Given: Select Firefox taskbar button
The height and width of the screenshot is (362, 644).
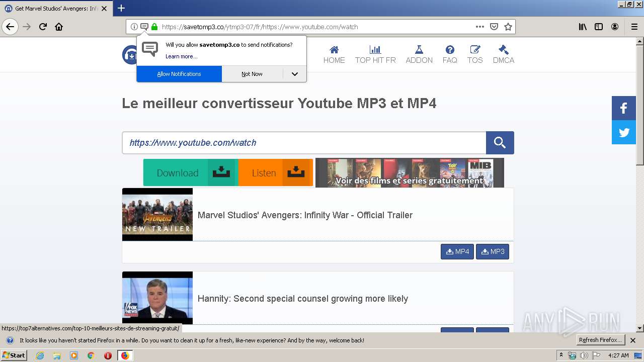Looking at the screenshot, I should [x=125, y=355].
